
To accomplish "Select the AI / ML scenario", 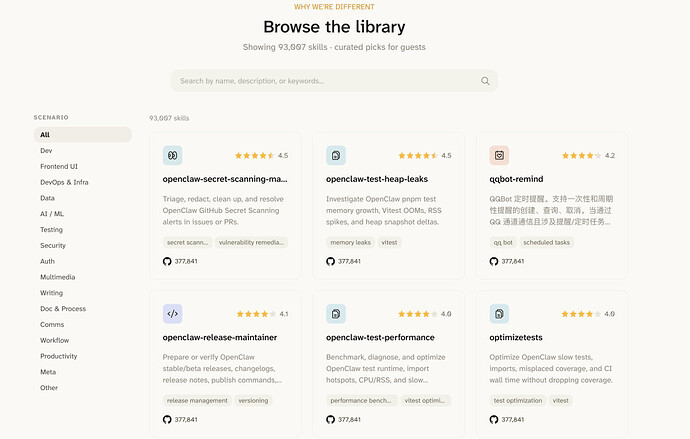I will tap(52, 214).
